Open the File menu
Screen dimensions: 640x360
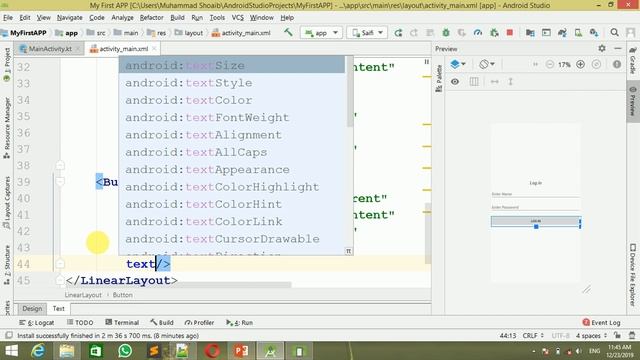pyautogui.click(x=8, y=18)
